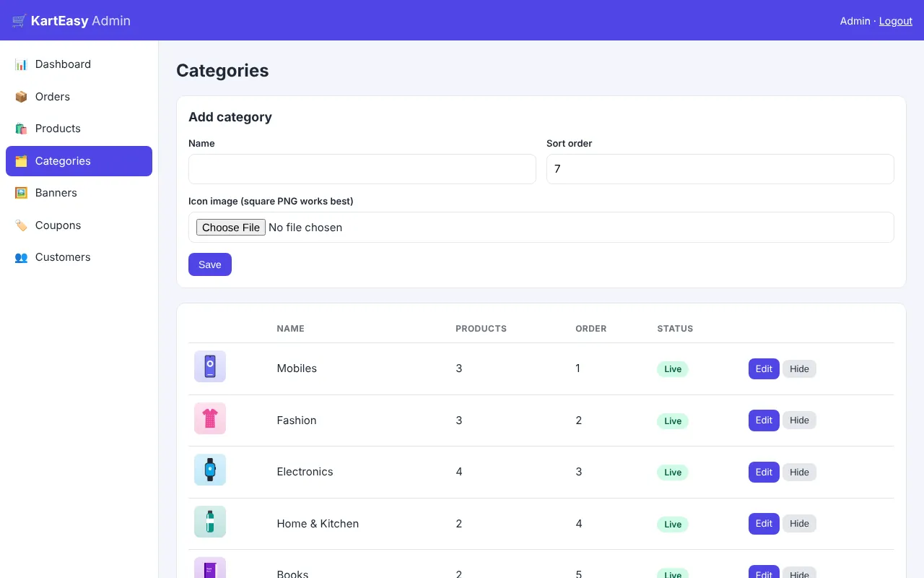924x578 pixels.
Task: Click the Customers people icon in sidebar
Action: [21, 257]
